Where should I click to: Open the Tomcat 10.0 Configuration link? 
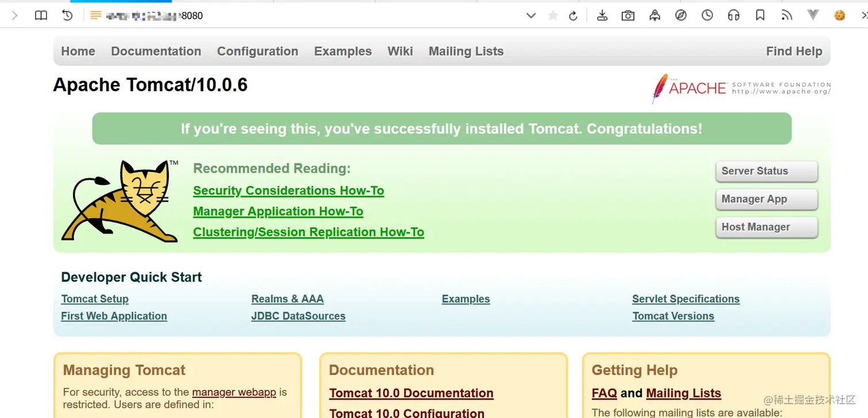click(407, 413)
